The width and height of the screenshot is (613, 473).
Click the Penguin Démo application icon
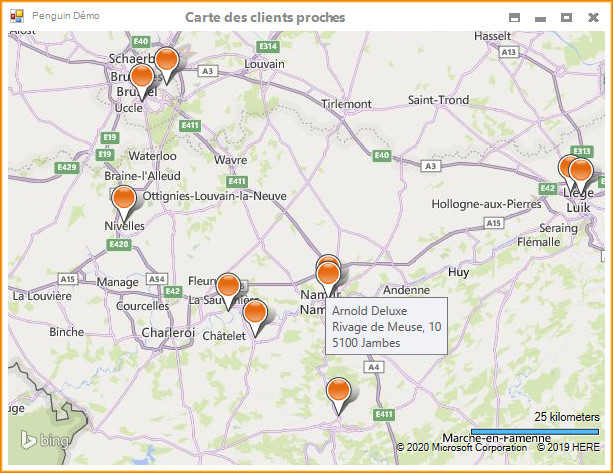pyautogui.click(x=16, y=17)
